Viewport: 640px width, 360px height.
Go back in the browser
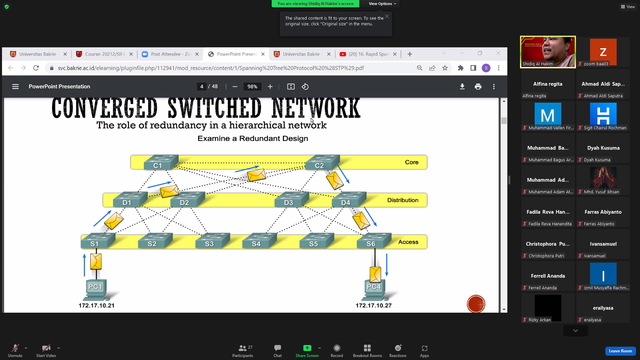11,68
